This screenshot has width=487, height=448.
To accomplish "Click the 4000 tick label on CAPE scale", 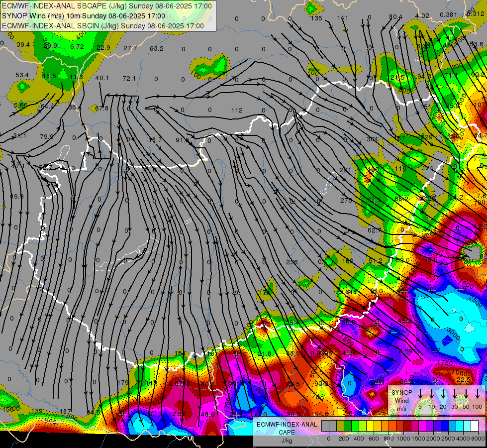I will (463, 439).
